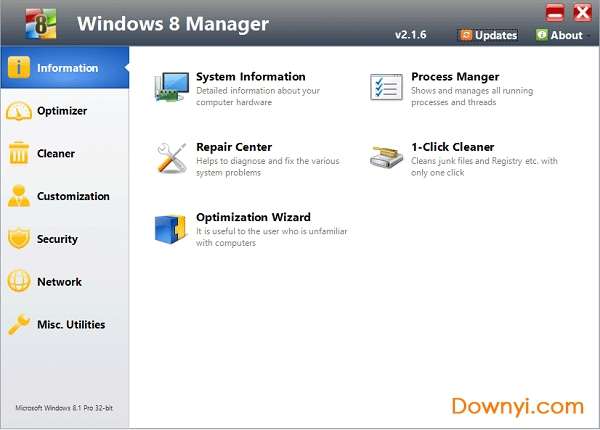Click 'Microsoft Windows 8.1 Pro 32-bit' status text

pyautogui.click(x=64, y=408)
